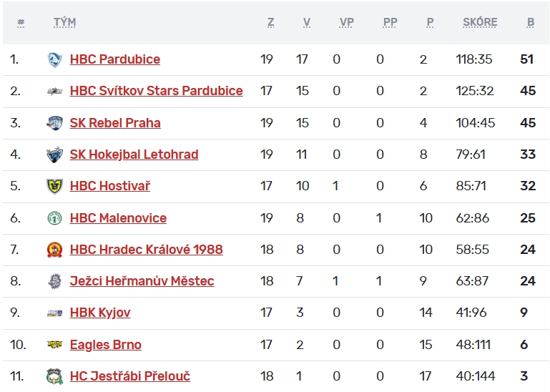Viewport: 550px width, 392px height.
Task: Click the HBC Hostivař yellow crest logo
Action: pyautogui.click(x=54, y=187)
